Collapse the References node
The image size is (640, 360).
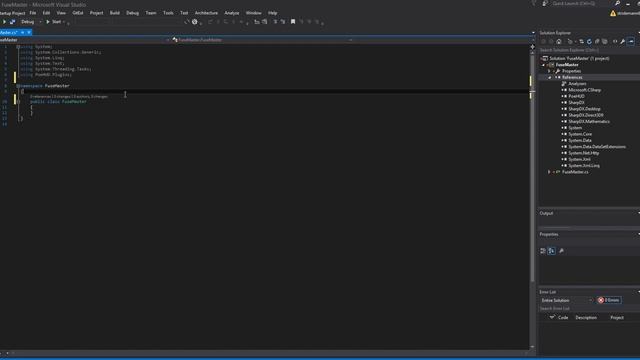[x=549, y=78]
